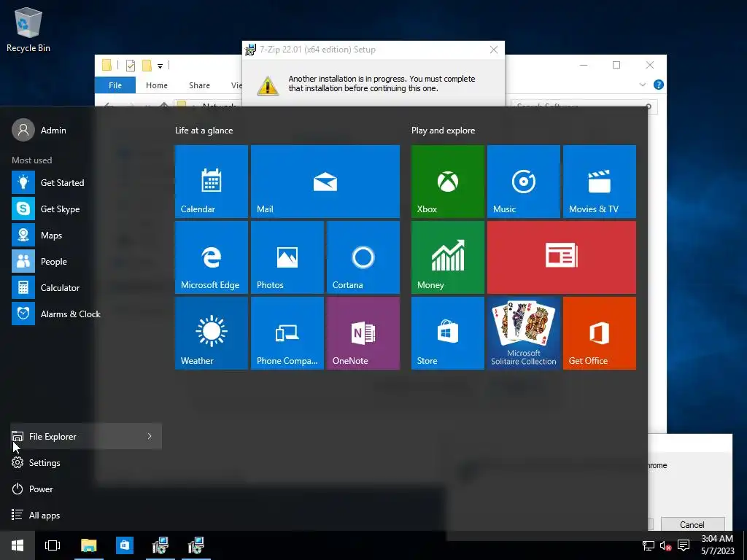
Task: Click New folder icon in Explorer titlebar
Action: pos(147,65)
